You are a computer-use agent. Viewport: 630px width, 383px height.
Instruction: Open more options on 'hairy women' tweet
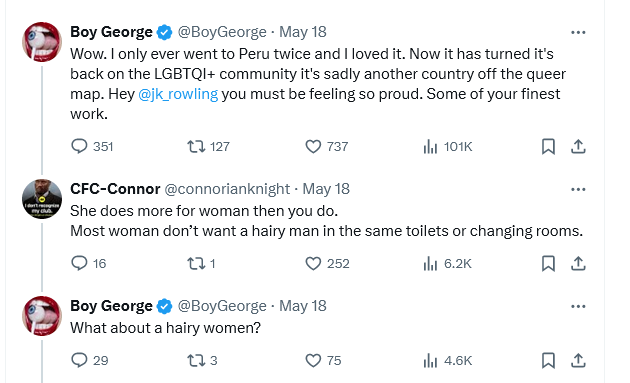pyautogui.click(x=578, y=306)
